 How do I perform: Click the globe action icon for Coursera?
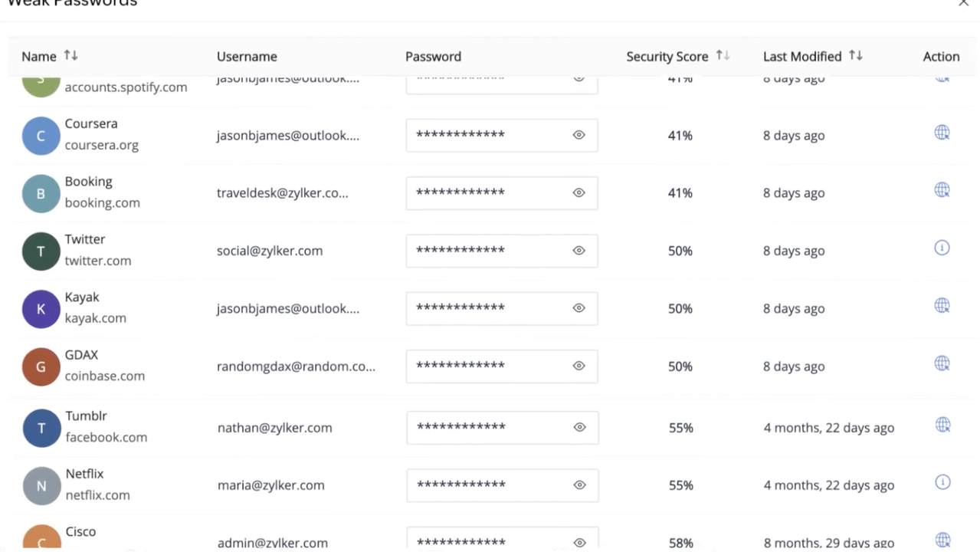(942, 133)
